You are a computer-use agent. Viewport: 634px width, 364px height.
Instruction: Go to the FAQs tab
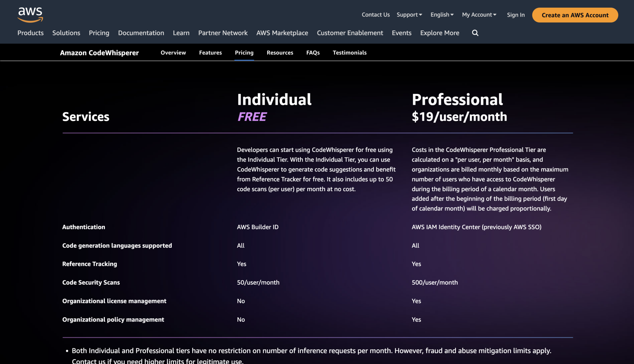tap(313, 53)
